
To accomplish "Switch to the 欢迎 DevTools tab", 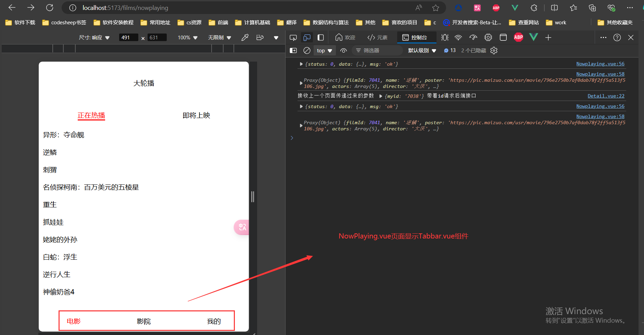I will coord(345,37).
